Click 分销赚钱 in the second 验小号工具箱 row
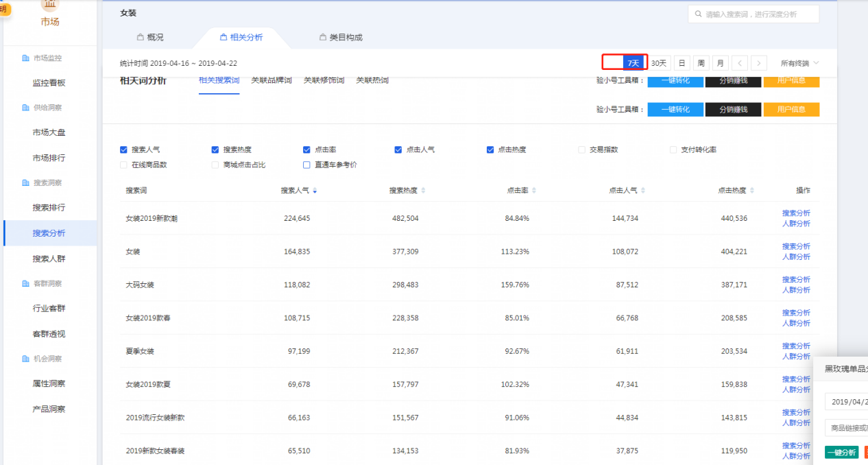The height and width of the screenshot is (465, 868). tap(733, 110)
